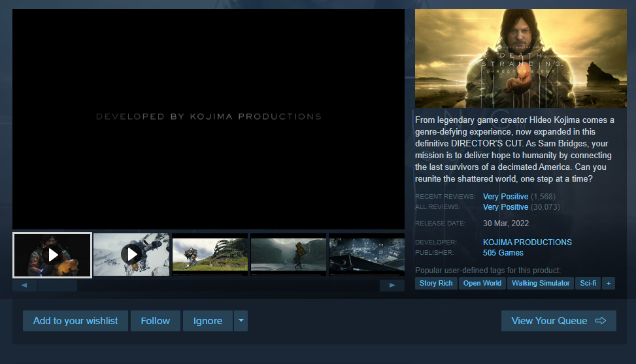Click Add to your wishlist button
The height and width of the screenshot is (364, 636).
pyautogui.click(x=75, y=321)
